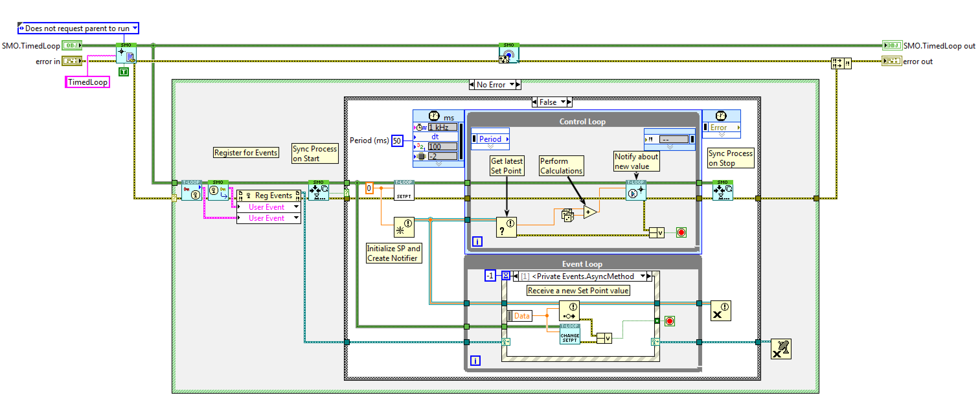Select the T-LOOP key lookup node
Screen dimensions: 980x404
click(191, 191)
